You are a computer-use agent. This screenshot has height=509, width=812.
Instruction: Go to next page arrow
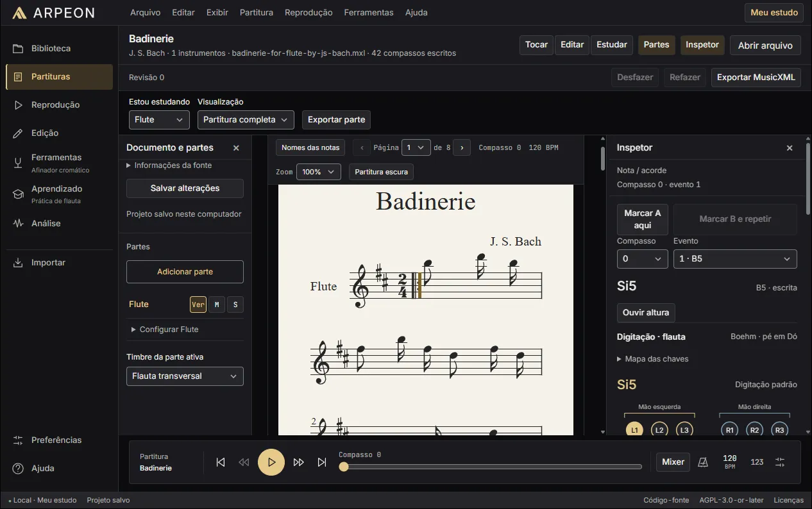click(x=462, y=147)
